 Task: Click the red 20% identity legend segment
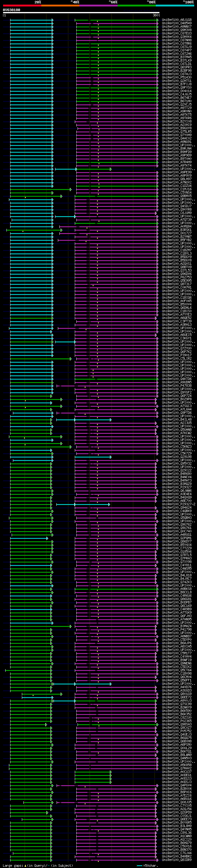(22, 6)
